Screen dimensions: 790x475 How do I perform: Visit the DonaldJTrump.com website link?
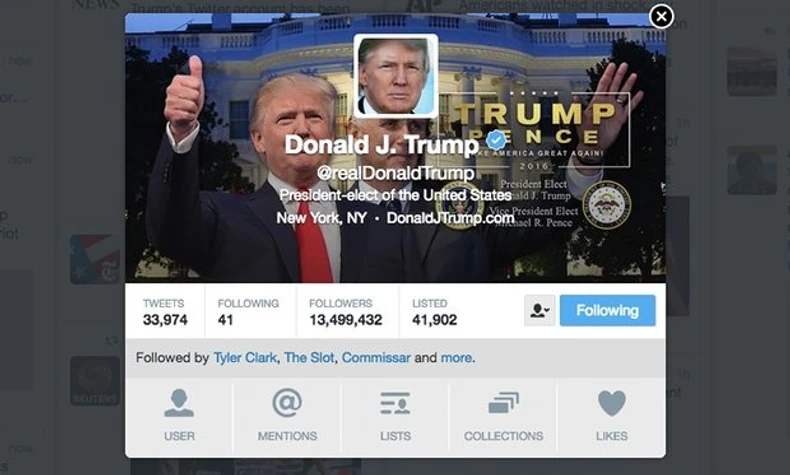tap(450, 218)
